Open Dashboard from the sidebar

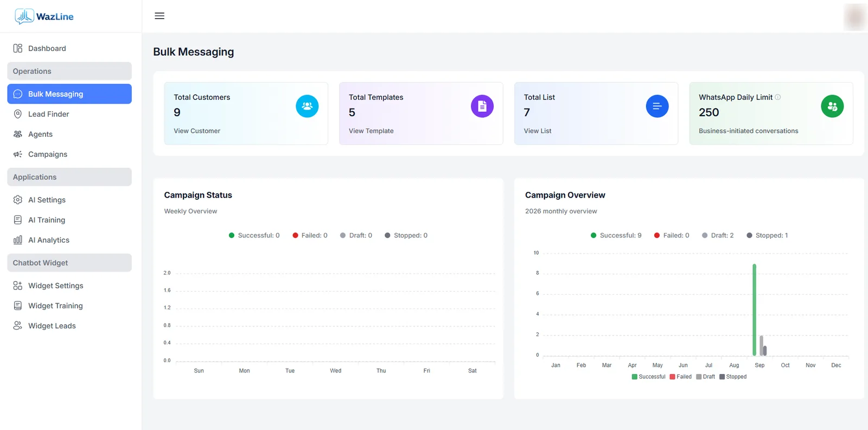click(x=69, y=48)
